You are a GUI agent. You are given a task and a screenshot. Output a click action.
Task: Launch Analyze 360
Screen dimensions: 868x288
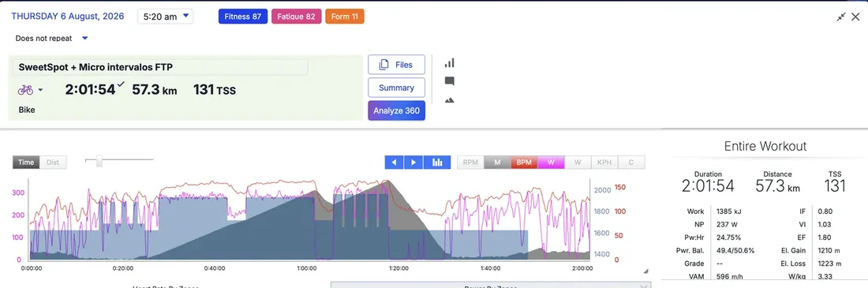(396, 110)
